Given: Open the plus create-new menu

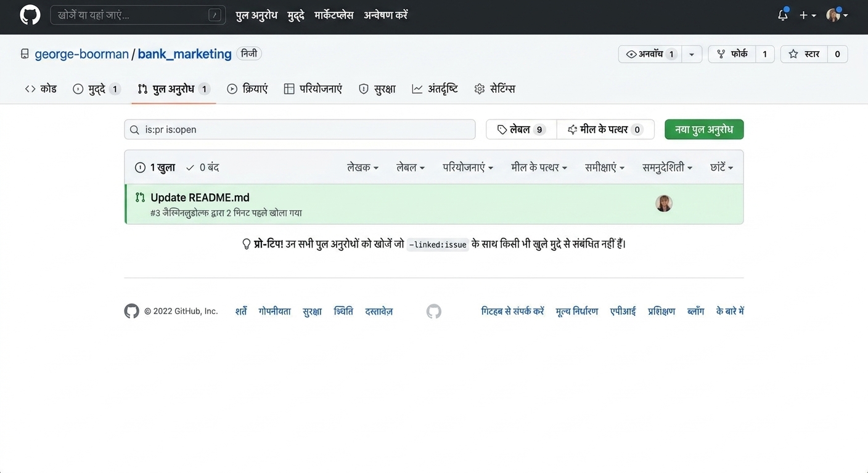Looking at the screenshot, I should click(808, 15).
